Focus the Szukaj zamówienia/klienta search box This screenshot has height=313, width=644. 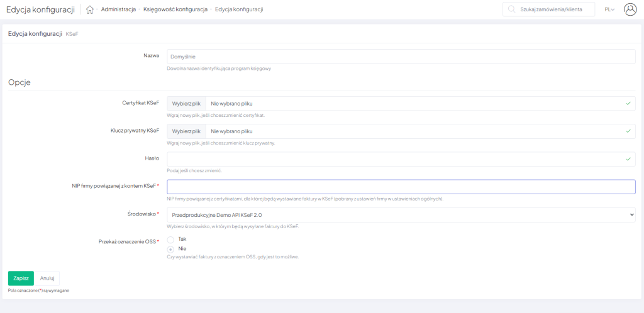coord(553,9)
